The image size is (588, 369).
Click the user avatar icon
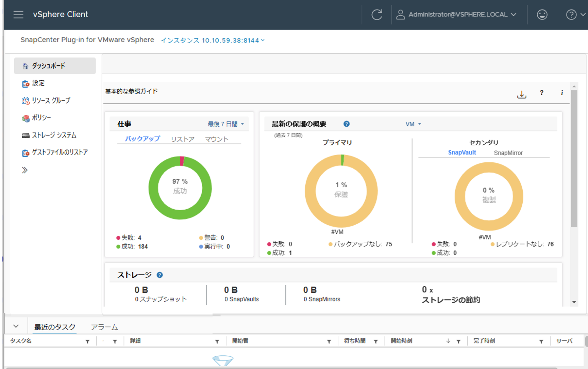click(401, 14)
